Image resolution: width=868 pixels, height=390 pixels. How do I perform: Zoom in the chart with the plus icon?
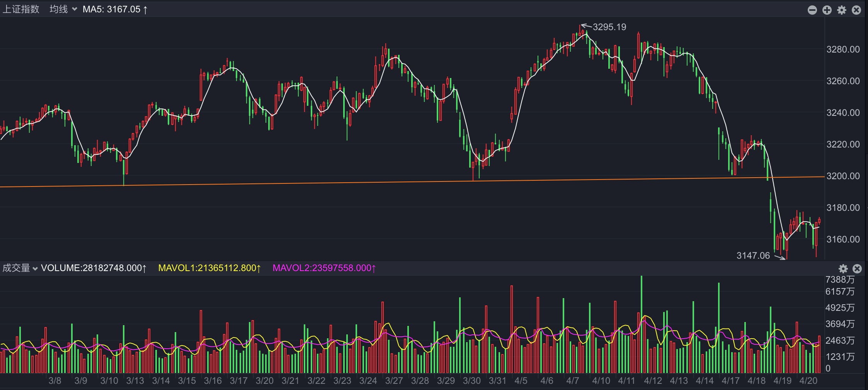[827, 10]
